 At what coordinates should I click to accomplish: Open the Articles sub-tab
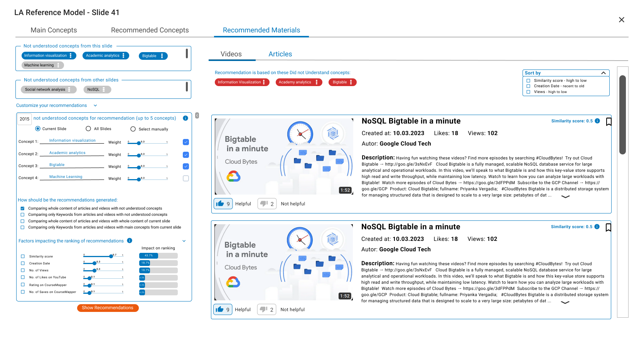tap(280, 54)
